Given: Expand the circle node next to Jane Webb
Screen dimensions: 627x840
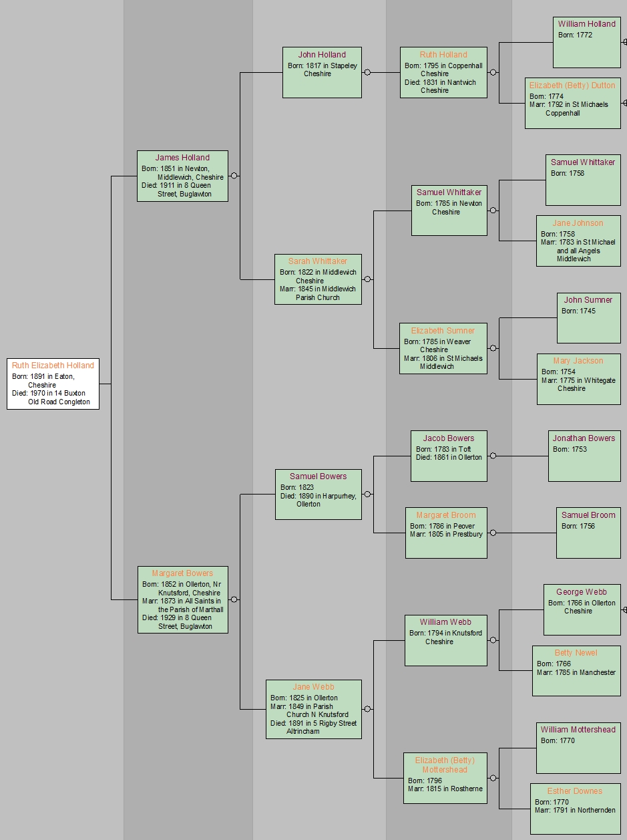Looking at the screenshot, I should [x=367, y=709].
